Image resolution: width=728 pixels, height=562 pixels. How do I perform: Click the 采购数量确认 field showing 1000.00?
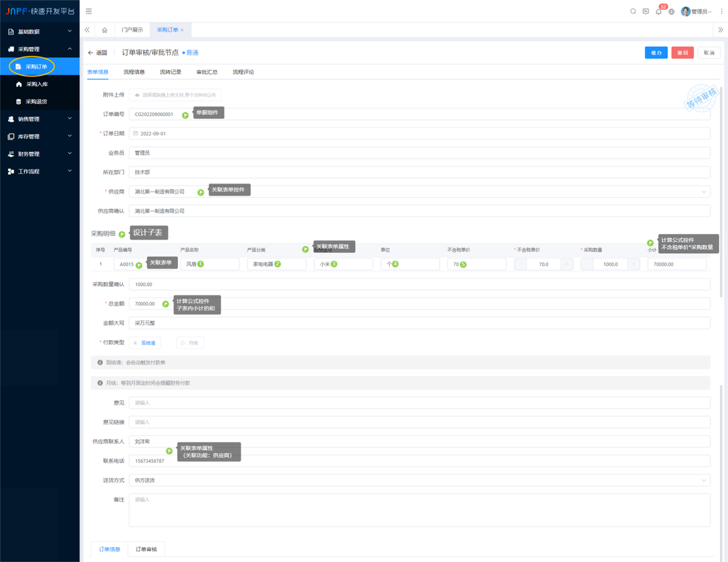419,284
